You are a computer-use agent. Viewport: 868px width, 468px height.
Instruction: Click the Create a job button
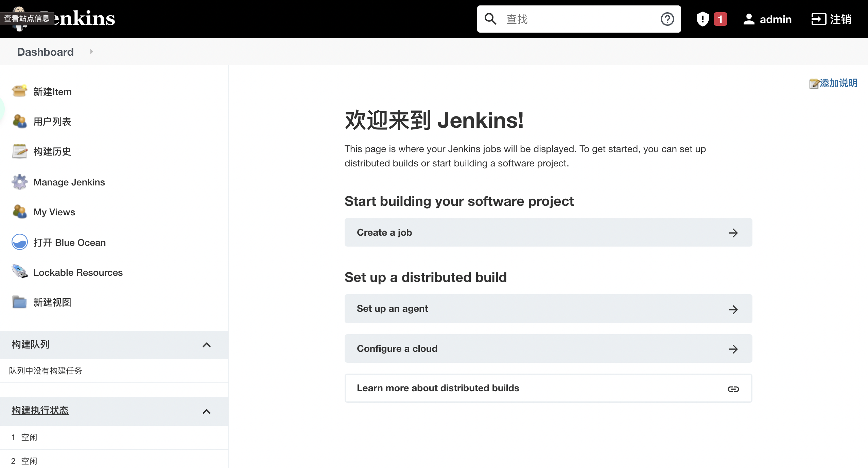click(x=548, y=232)
